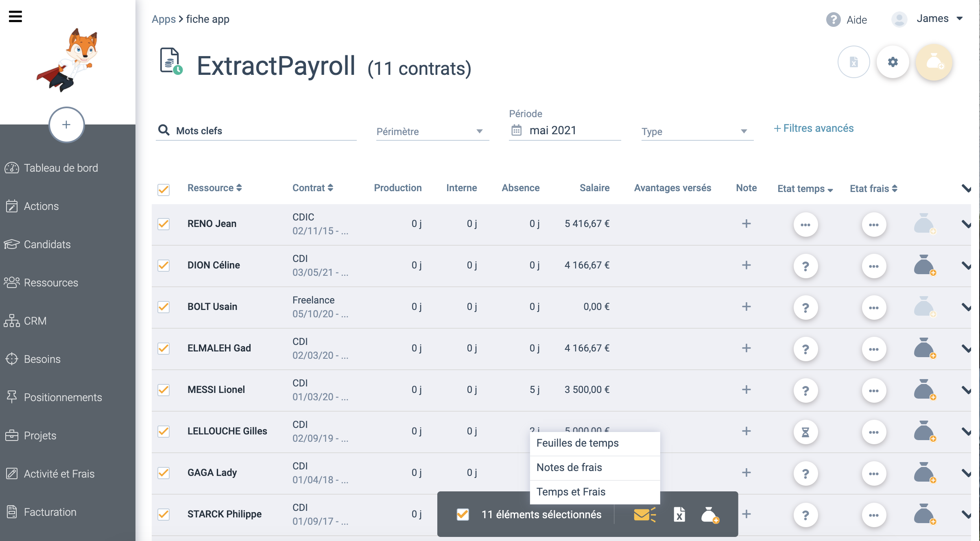Sort by Etat temps column
This screenshot has width=980, height=541.
(x=805, y=189)
